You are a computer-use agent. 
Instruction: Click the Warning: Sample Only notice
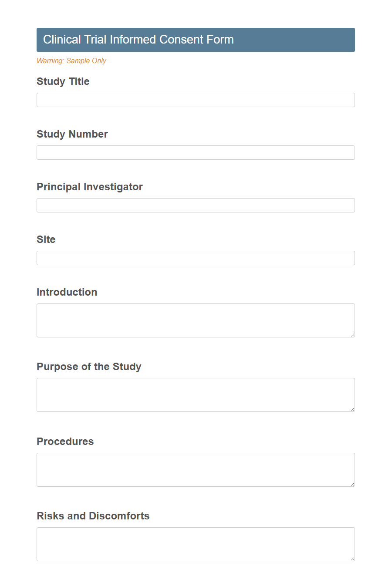(71, 61)
